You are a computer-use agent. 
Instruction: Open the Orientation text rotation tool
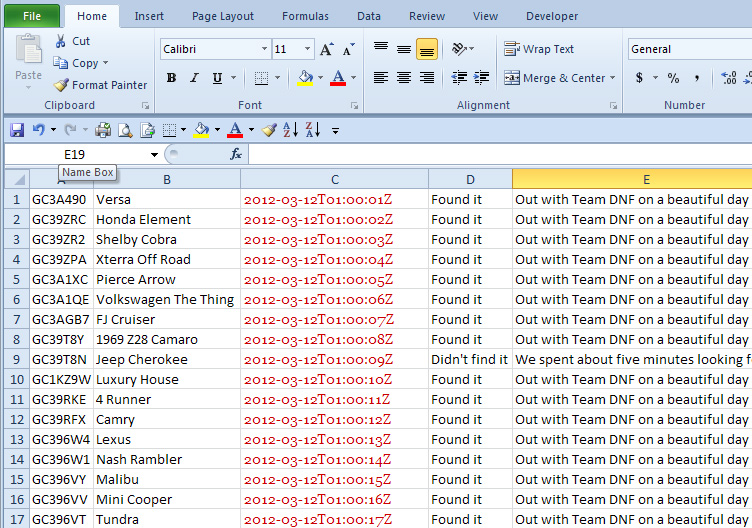pos(460,48)
